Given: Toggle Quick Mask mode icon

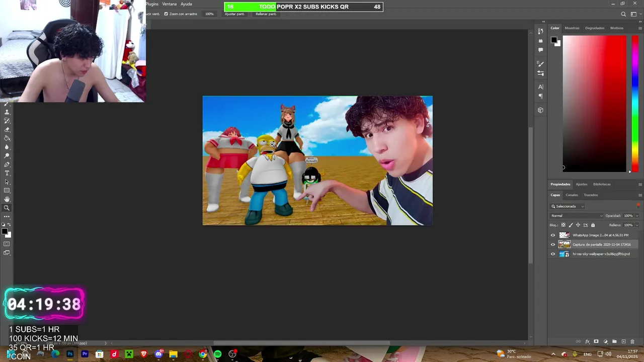Looking at the screenshot, I should (x=7, y=243).
